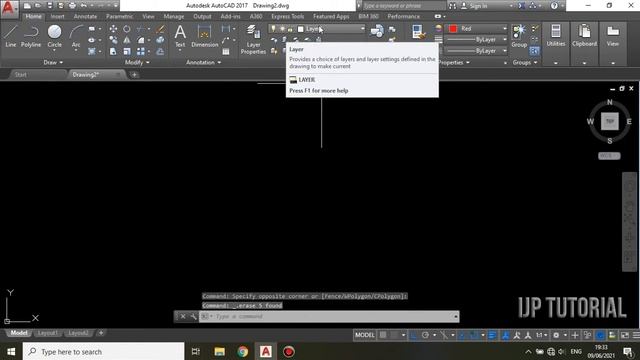Click the Insert block icon
This screenshot has height=360, width=640.
(x=377, y=31)
